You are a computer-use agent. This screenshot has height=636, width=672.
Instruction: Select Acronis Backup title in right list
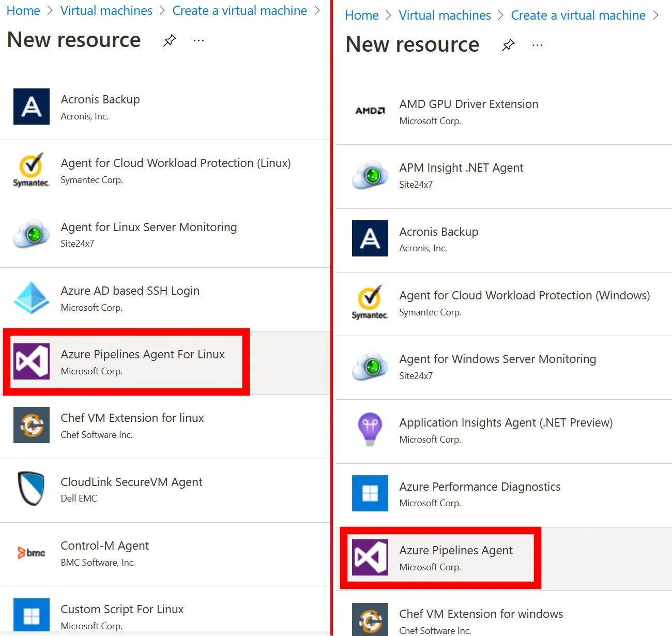[439, 232]
